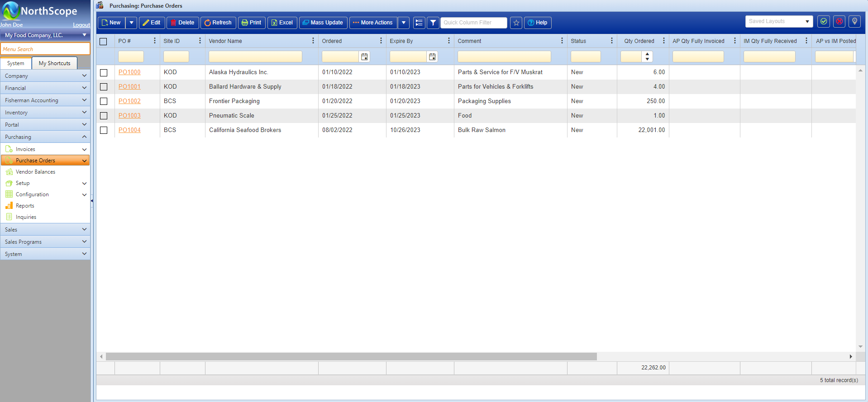The image size is (868, 402).
Task: Click the red circle layout icon
Action: (839, 22)
